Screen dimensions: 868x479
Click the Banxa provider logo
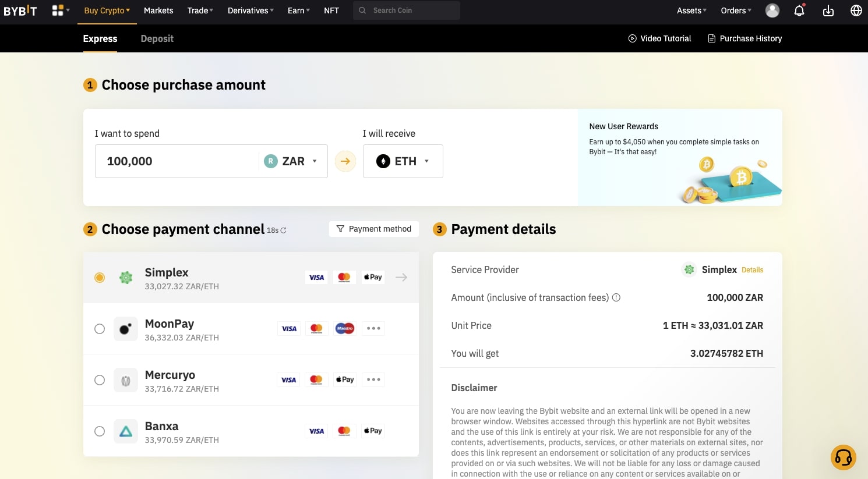pyautogui.click(x=126, y=431)
